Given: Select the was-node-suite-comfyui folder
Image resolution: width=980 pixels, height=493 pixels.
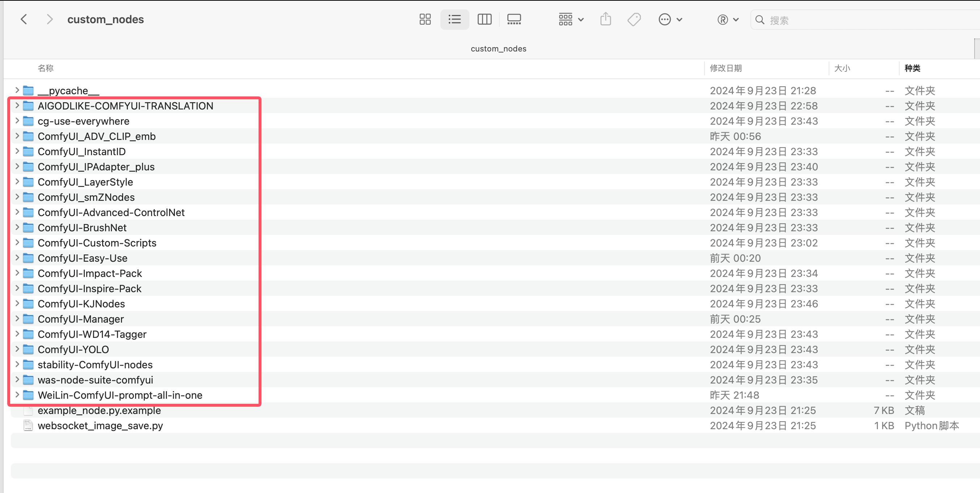Looking at the screenshot, I should (x=95, y=380).
